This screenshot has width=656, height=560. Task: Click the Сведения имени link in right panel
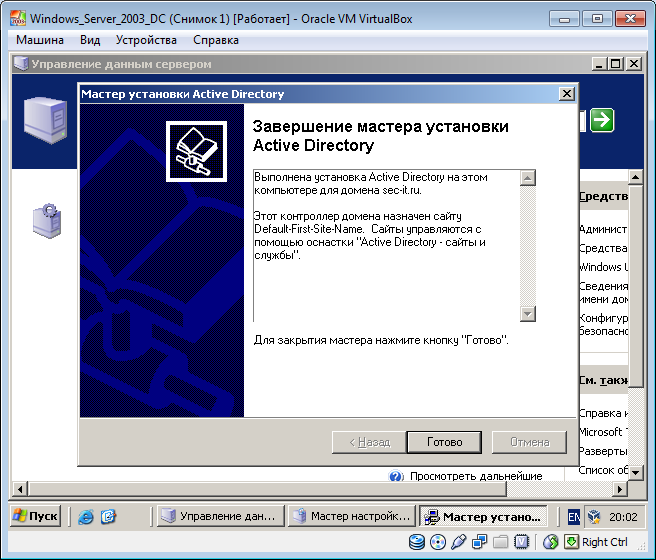(603, 292)
